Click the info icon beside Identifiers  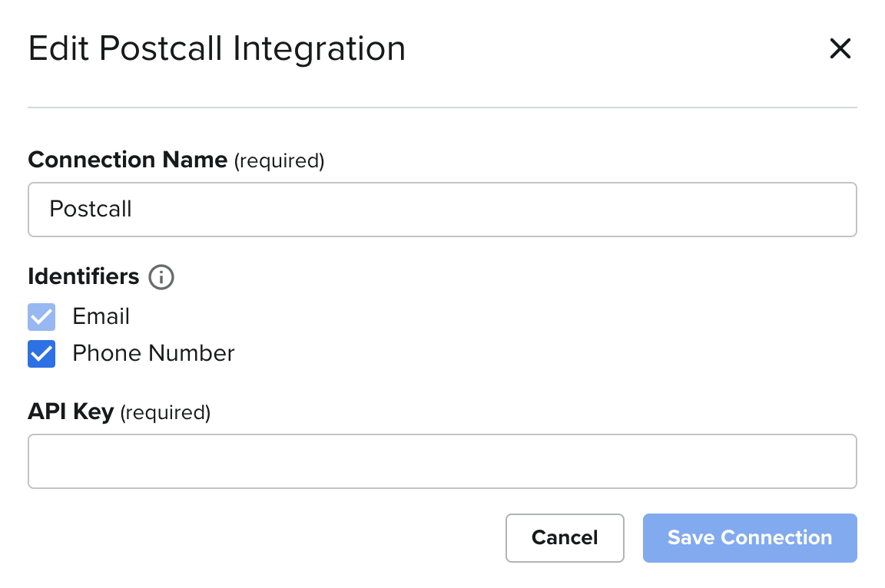[x=161, y=277]
